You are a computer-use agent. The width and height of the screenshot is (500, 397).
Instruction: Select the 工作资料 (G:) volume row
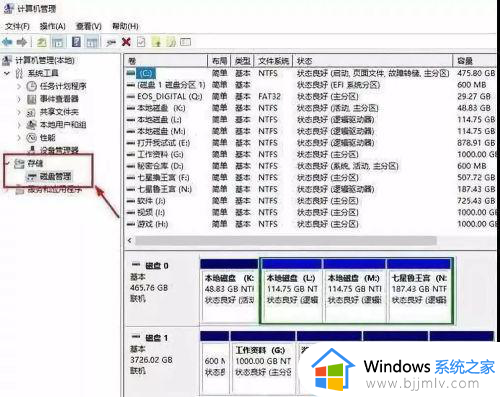click(x=310, y=154)
